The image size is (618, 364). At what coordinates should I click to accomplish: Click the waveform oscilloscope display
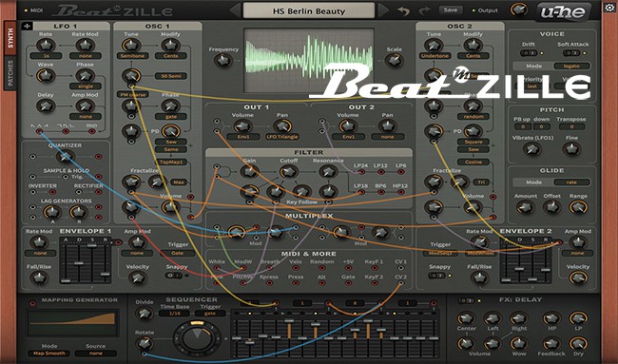309,60
